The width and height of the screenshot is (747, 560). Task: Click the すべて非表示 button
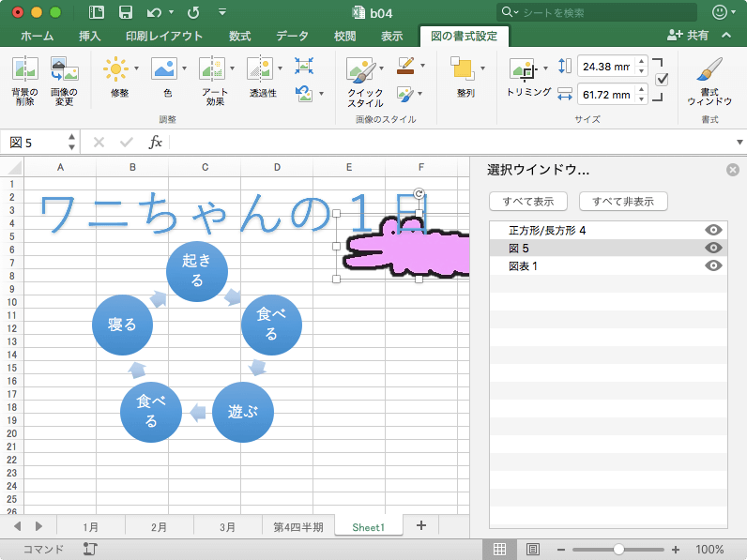[x=623, y=202]
